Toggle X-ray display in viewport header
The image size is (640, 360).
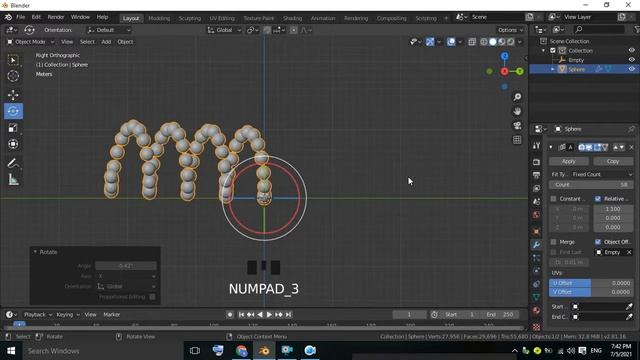point(472,42)
